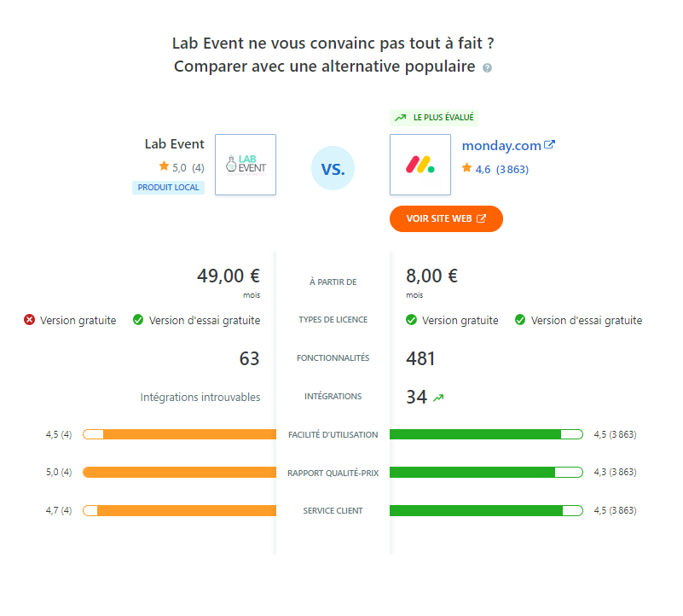Image resolution: width=683 pixels, height=616 pixels.
Task: Click the VS. circle between products
Action: (x=333, y=168)
